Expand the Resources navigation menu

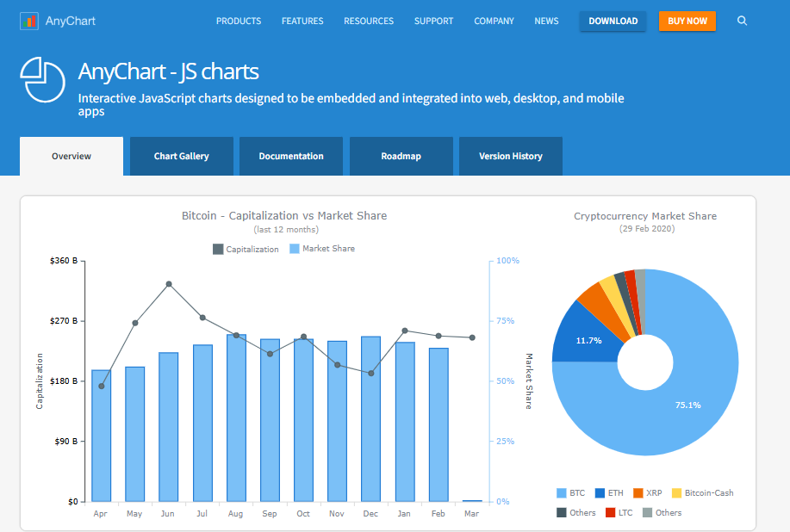(369, 21)
